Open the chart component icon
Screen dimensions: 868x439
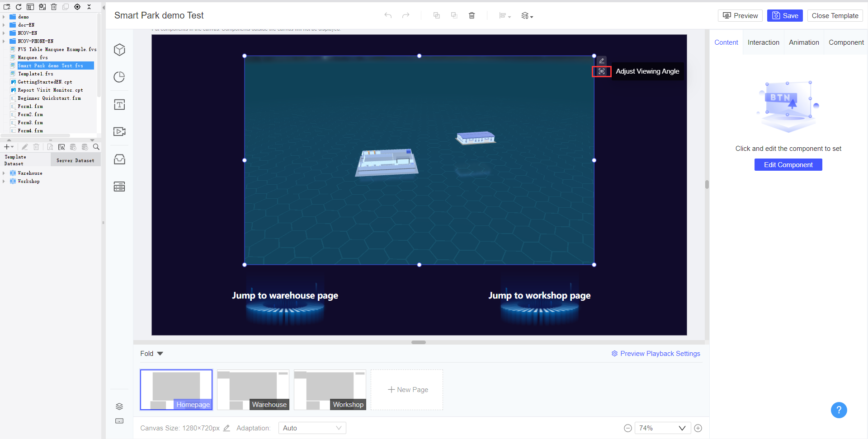pos(119,77)
